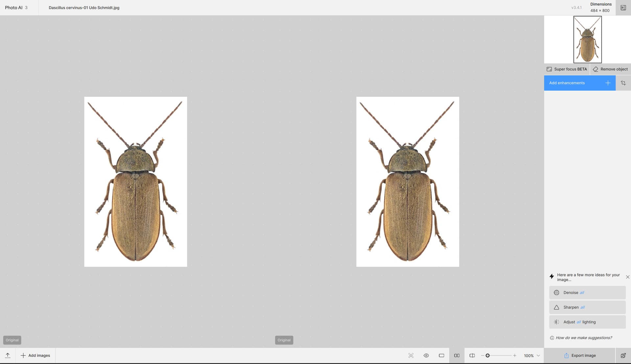Apply the Denoise all suggestion
The height and width of the screenshot is (364, 631).
[x=587, y=293]
